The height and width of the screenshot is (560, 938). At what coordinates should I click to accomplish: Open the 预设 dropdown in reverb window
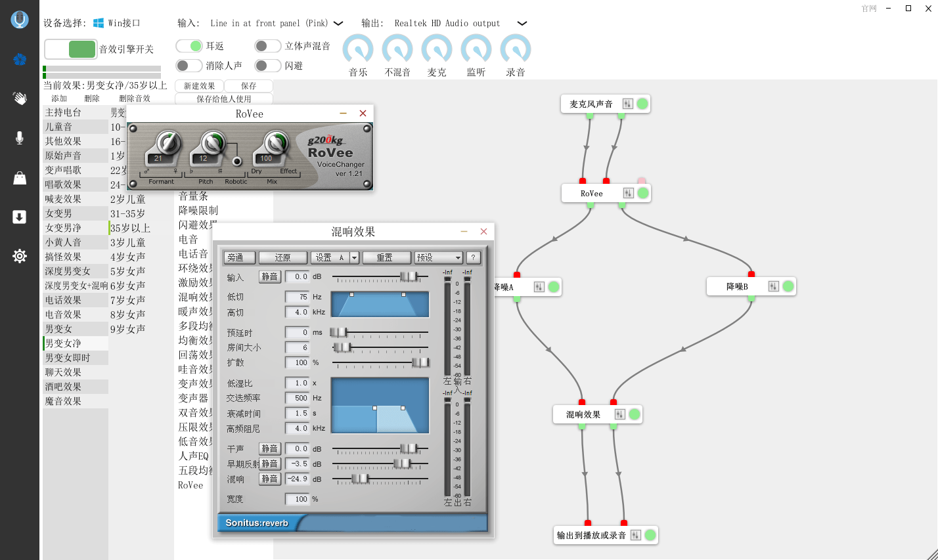439,257
